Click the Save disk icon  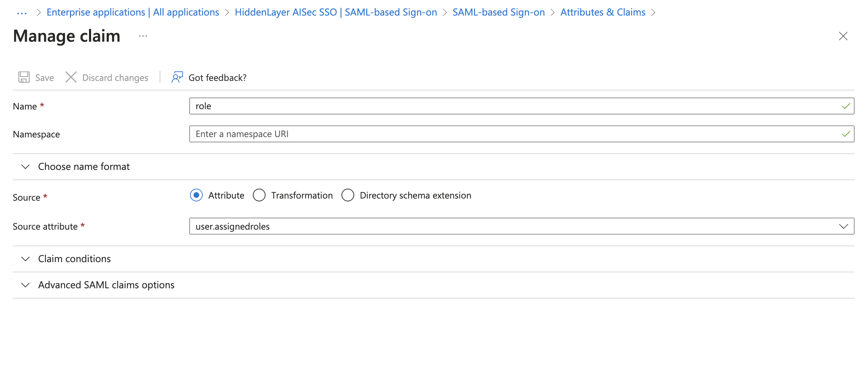[23, 77]
